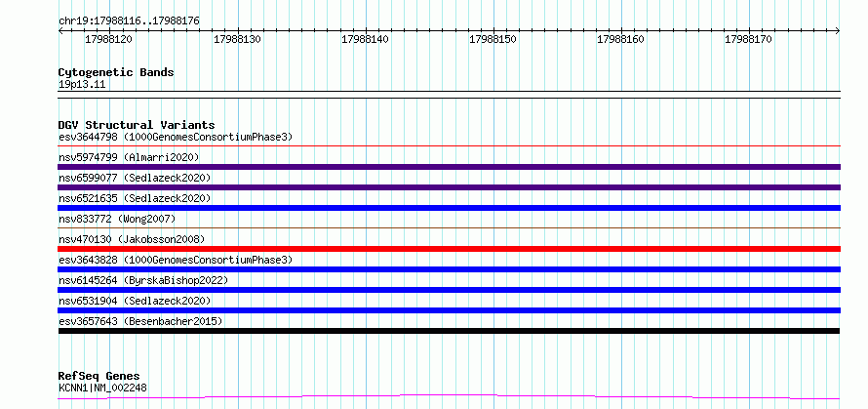Click the blue bar under nsv6145264

449,290
